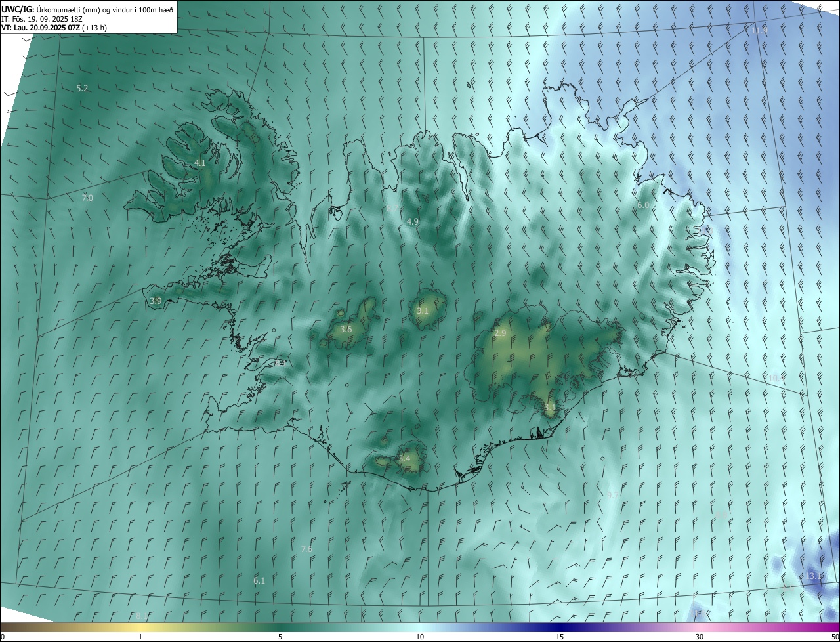Click the 50 tick on the colour scale

[835, 637]
